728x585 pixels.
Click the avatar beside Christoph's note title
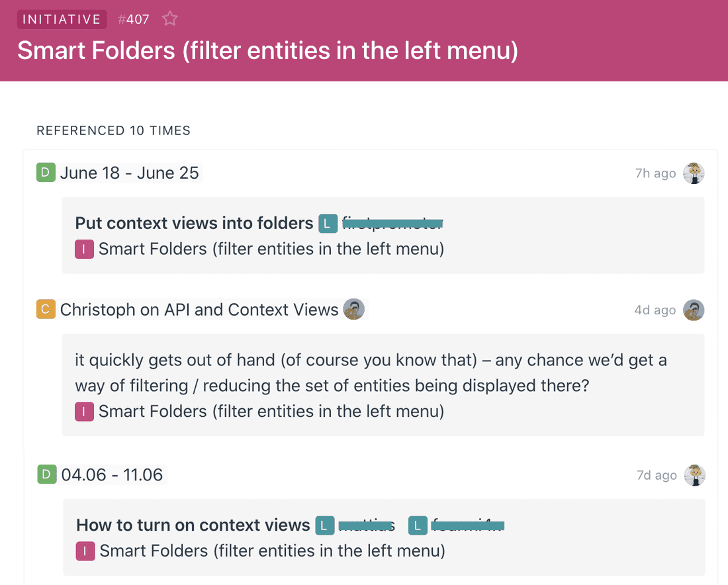354,309
